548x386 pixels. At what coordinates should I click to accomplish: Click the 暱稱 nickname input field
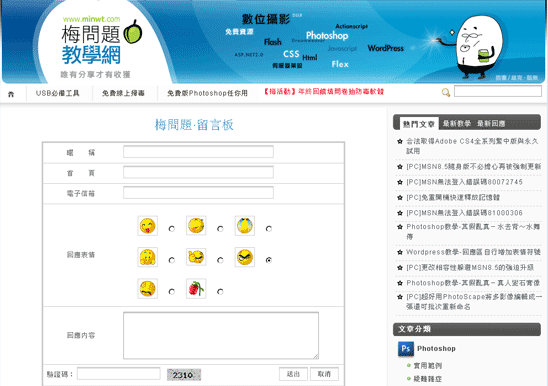pyautogui.click(x=198, y=152)
